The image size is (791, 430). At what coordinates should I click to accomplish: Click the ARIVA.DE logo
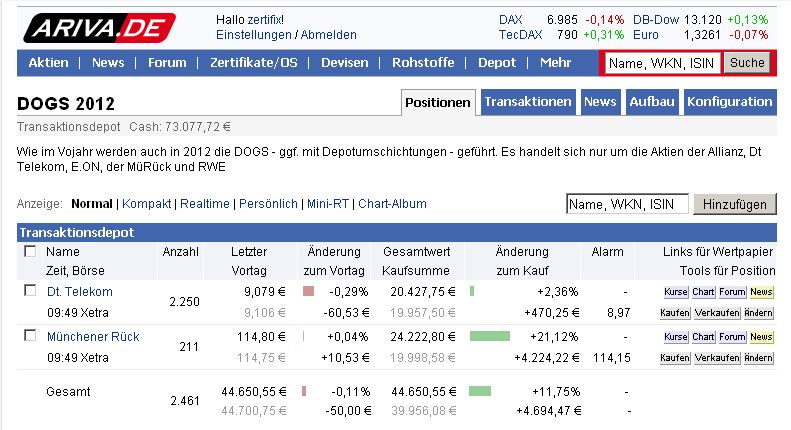coord(98,27)
